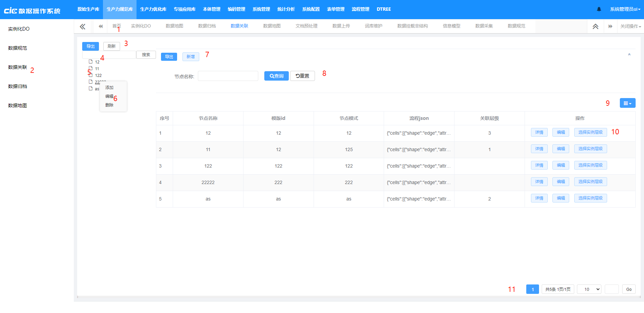Expand the 关闭操作 dropdown

click(630, 27)
